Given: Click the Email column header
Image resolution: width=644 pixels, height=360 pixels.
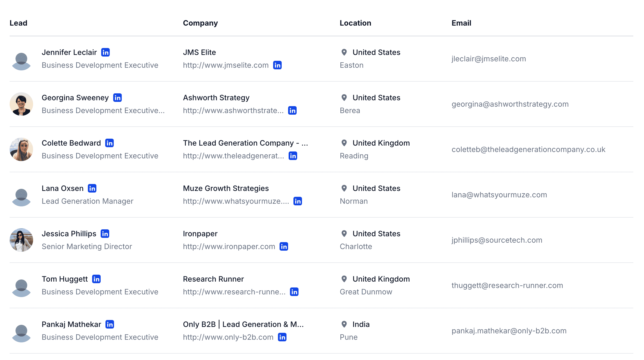Looking at the screenshot, I should pyautogui.click(x=461, y=23).
